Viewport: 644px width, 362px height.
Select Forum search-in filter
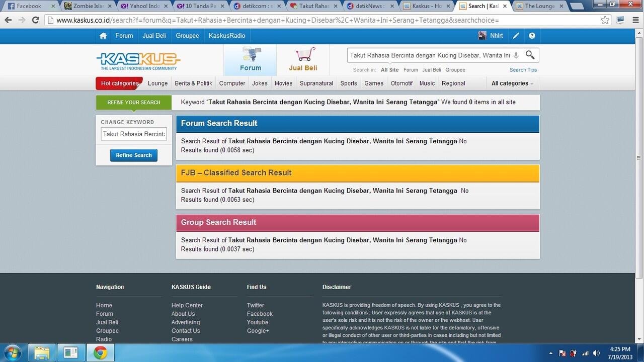pos(411,70)
